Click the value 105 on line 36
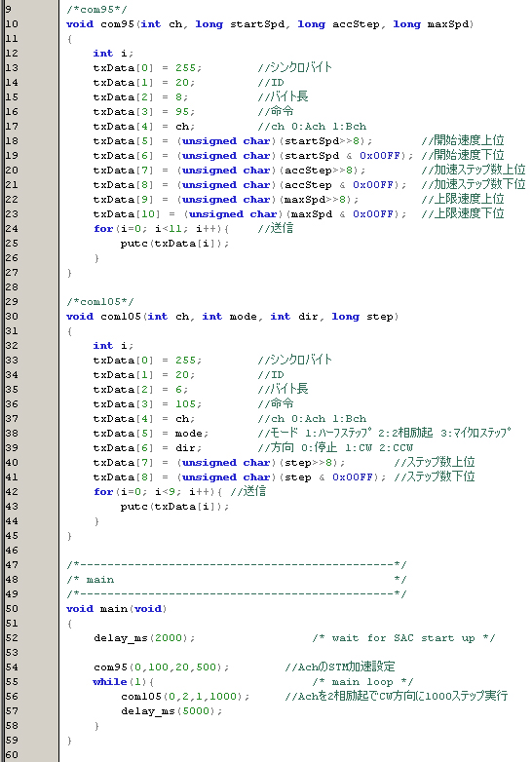Screen dimensions: 532x762 coord(185,403)
